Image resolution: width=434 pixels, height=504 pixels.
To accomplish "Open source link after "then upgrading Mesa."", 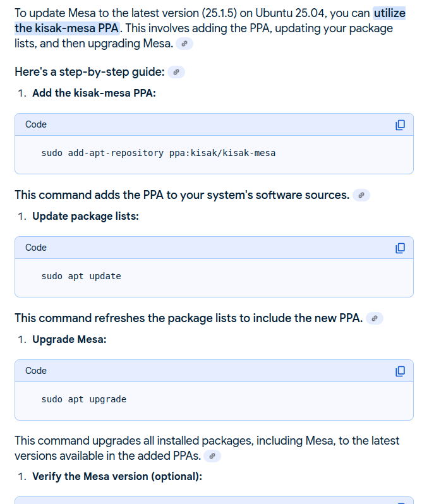I will click(184, 44).
